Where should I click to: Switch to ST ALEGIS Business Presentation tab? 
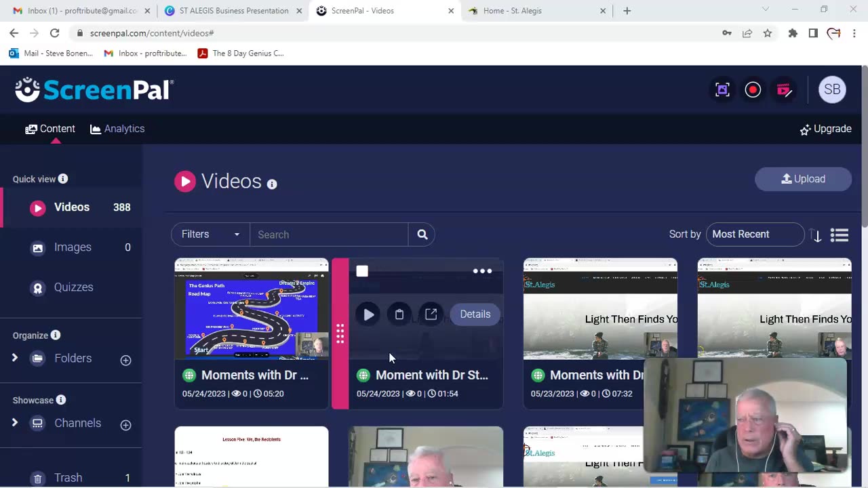coord(232,11)
